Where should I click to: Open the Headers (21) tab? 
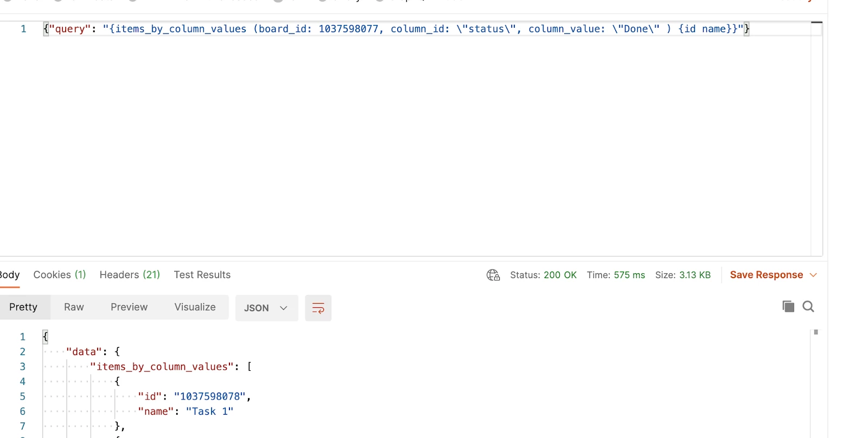pyautogui.click(x=130, y=275)
